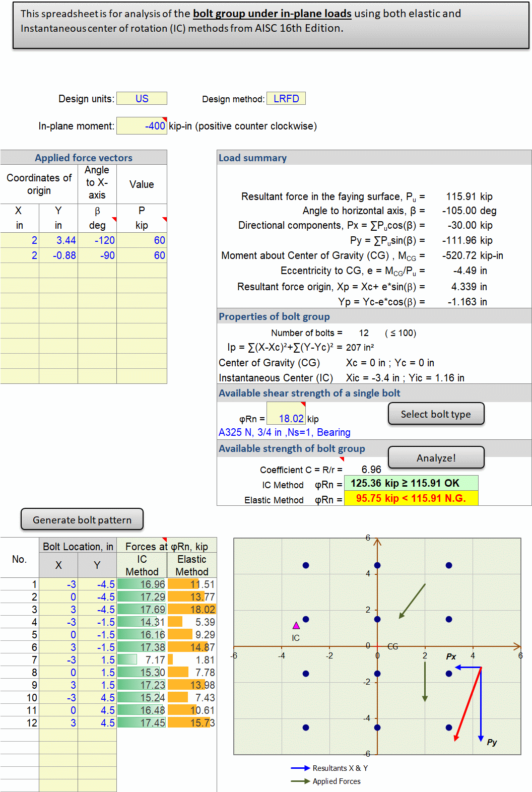Select the CG label at chart origin

392,646
